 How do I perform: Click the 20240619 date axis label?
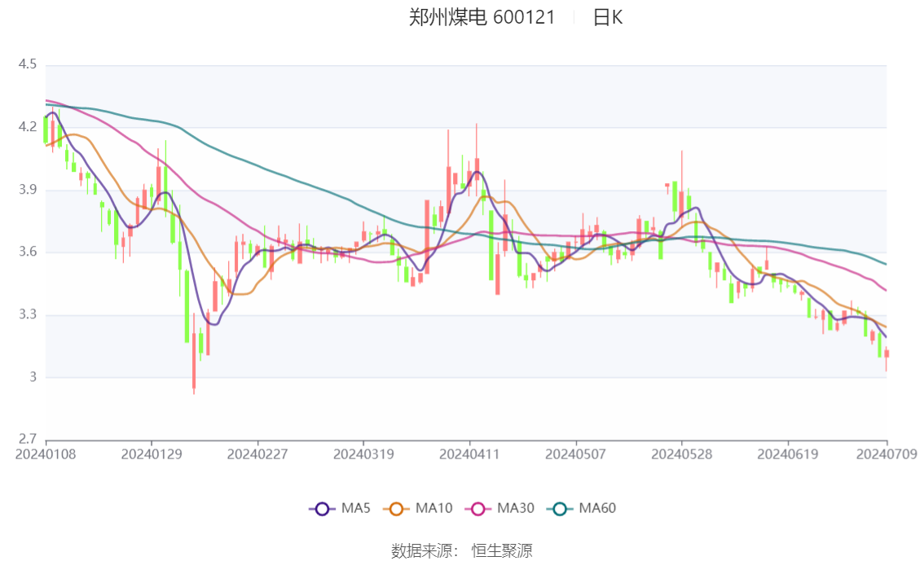click(788, 454)
